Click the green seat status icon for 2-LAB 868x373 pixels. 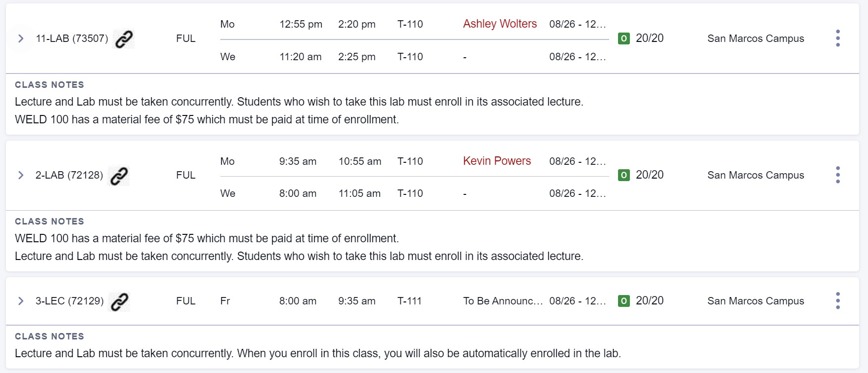click(x=624, y=175)
